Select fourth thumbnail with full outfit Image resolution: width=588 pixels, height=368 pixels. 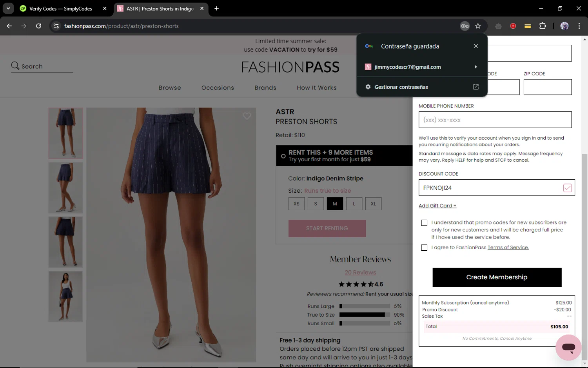click(x=65, y=297)
